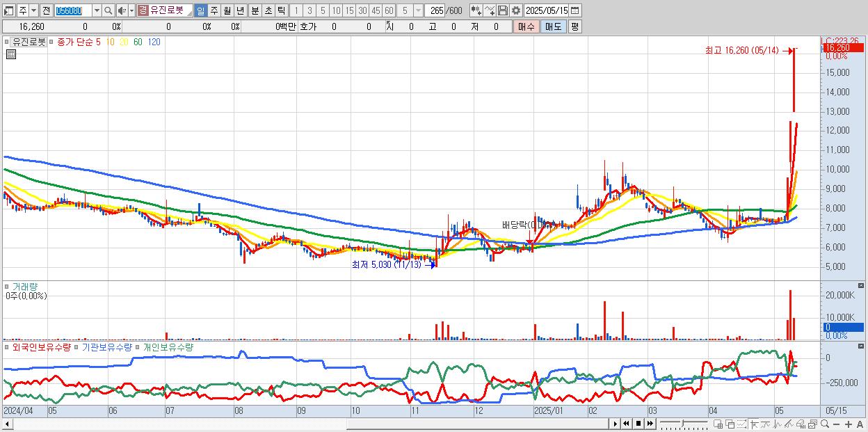The height and width of the screenshot is (432, 868).
Task: Open the 주 chart-type dropdown arrow
Action: [x=33, y=10]
